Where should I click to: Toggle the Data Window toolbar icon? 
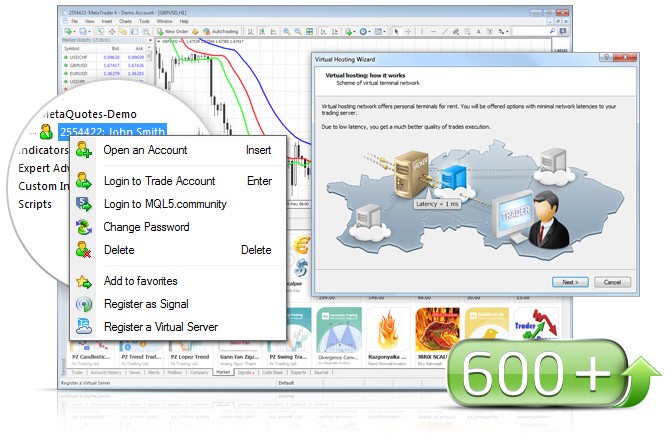point(112,32)
